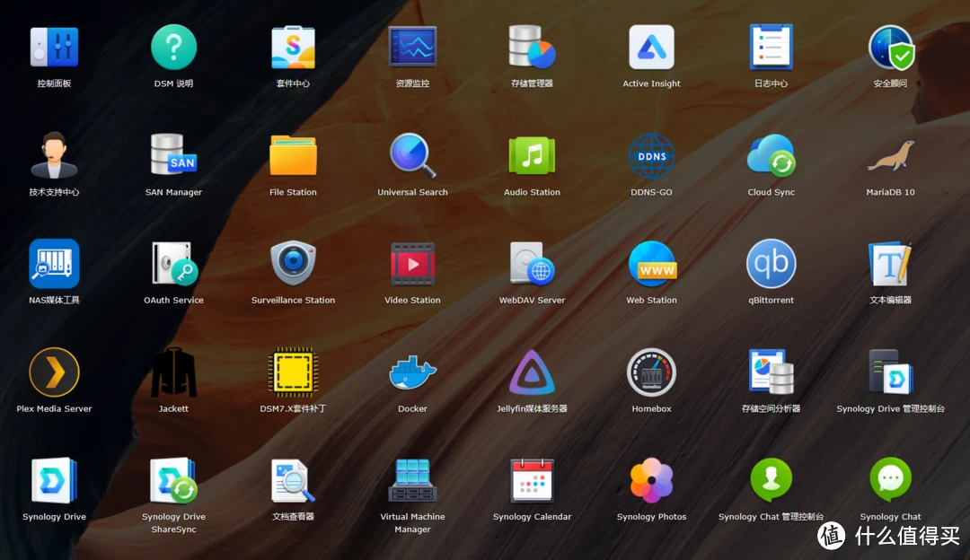This screenshot has height=560, width=970.
Task: Open Plex Media Server
Action: (x=55, y=372)
